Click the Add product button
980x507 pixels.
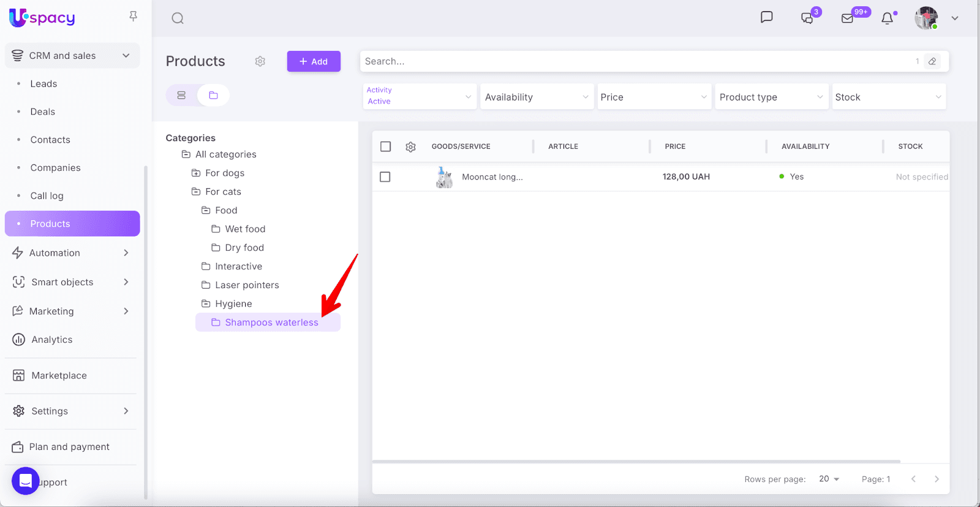(x=314, y=61)
